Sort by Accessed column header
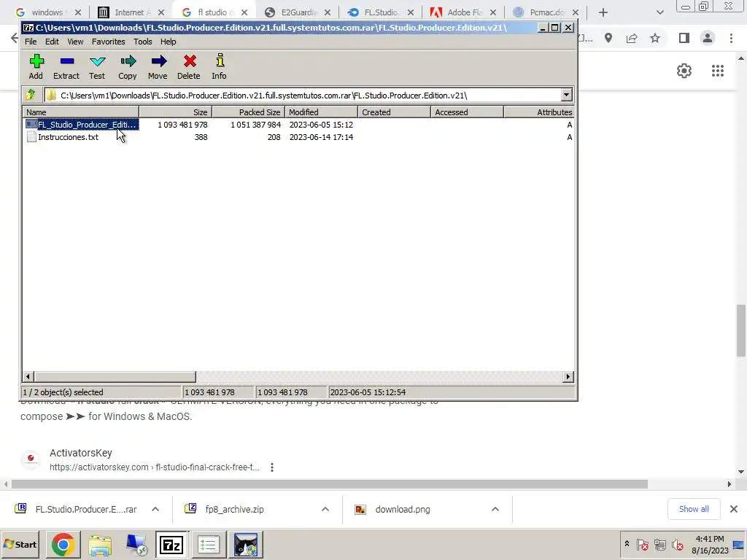Image resolution: width=747 pixels, height=560 pixels. 467,112
